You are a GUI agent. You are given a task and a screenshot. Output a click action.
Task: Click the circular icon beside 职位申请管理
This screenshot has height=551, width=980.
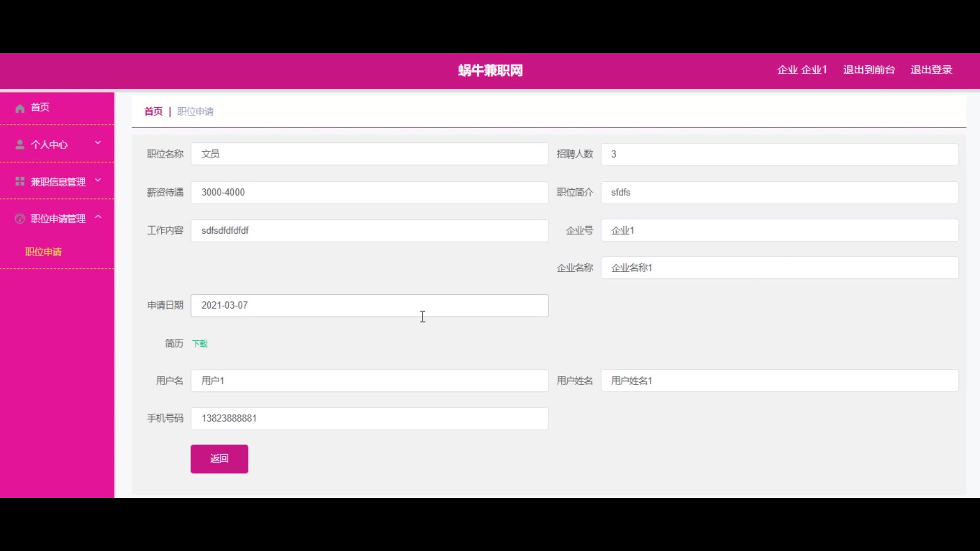click(20, 219)
